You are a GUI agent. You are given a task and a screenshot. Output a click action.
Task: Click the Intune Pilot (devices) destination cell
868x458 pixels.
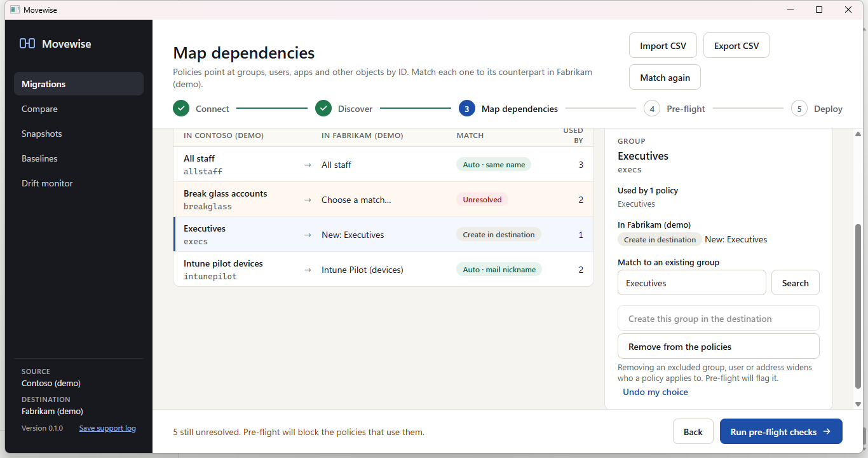[362, 270]
